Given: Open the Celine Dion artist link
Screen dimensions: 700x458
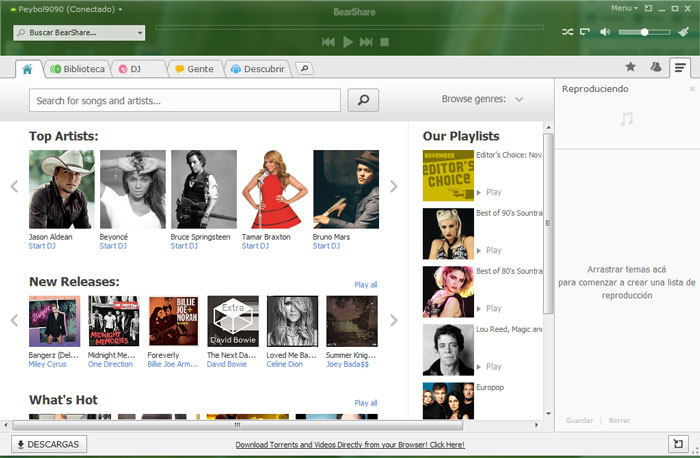Looking at the screenshot, I should [284, 364].
